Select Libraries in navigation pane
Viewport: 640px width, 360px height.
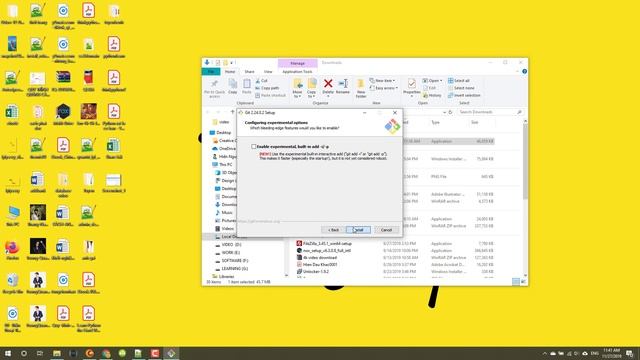tap(223, 276)
